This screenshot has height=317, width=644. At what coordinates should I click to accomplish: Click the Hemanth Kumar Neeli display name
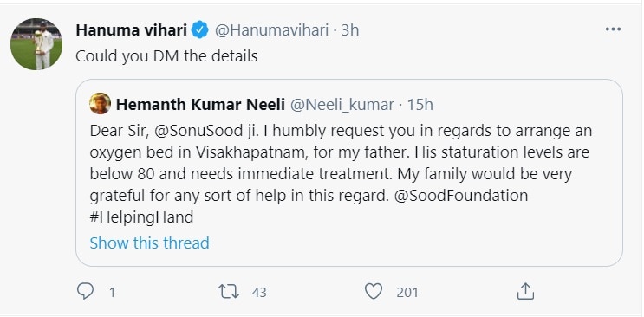pyautogui.click(x=200, y=105)
